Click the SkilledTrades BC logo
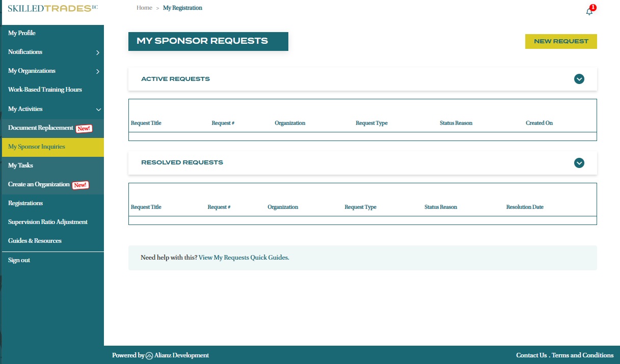 [52, 9]
